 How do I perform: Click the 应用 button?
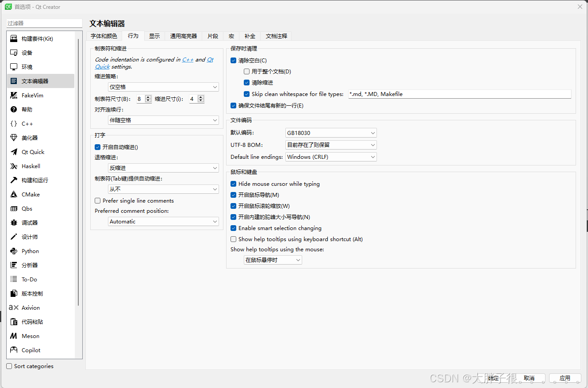[x=565, y=378]
